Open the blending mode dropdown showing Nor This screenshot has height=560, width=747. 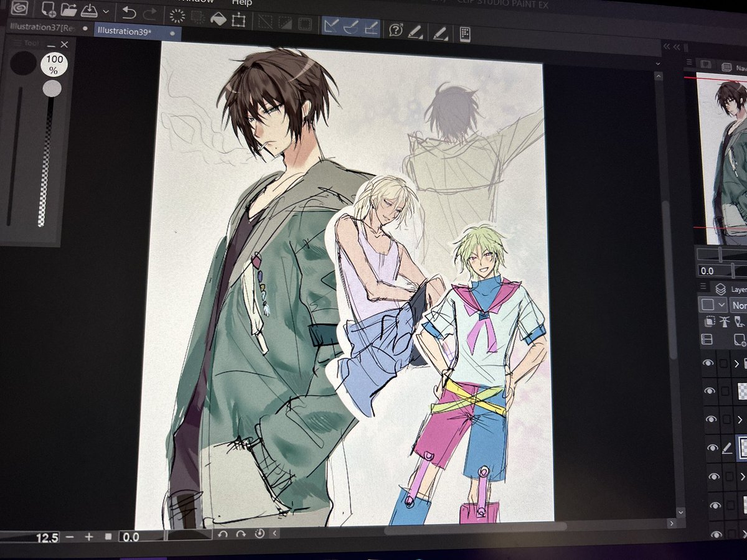click(x=739, y=306)
